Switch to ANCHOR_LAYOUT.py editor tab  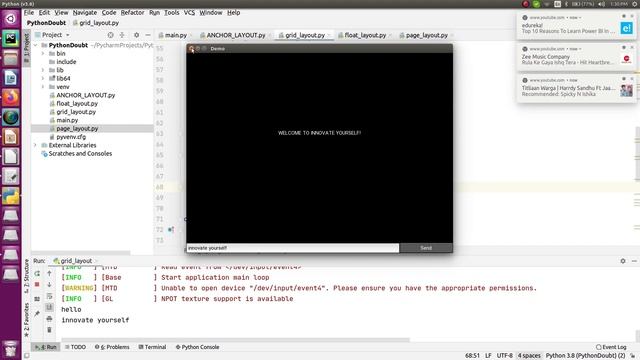click(236, 36)
